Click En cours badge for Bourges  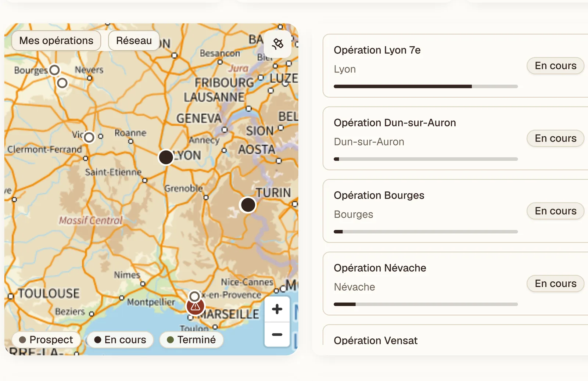(x=555, y=211)
